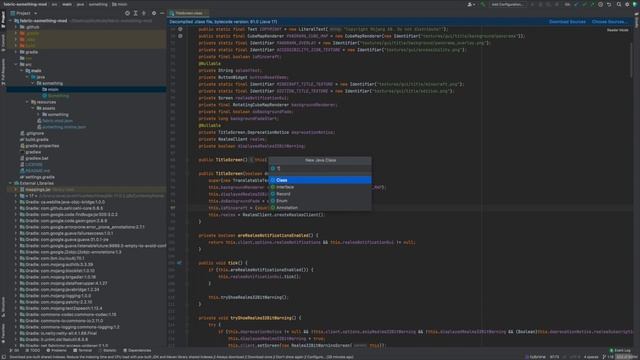The width and height of the screenshot is (640, 360).
Task: Open the Dependencies tool window tab
Action: [137, 350]
